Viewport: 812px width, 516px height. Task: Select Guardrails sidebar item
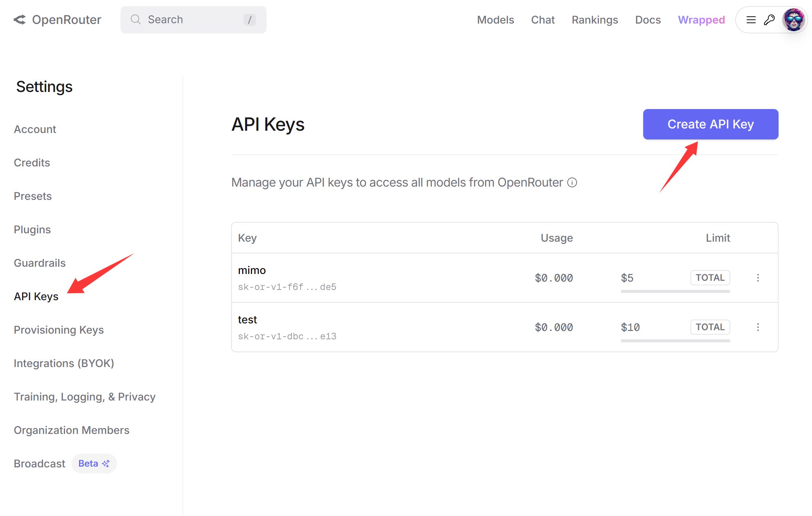click(x=40, y=263)
